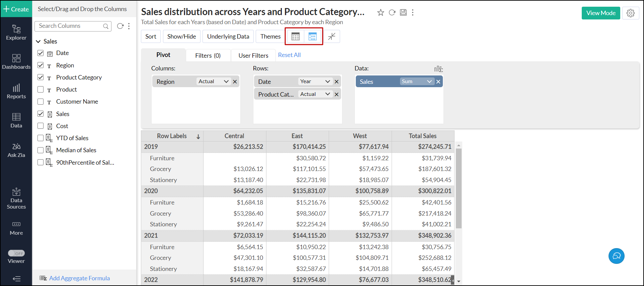Open the settings gear icon
644x286 pixels.
tap(631, 13)
